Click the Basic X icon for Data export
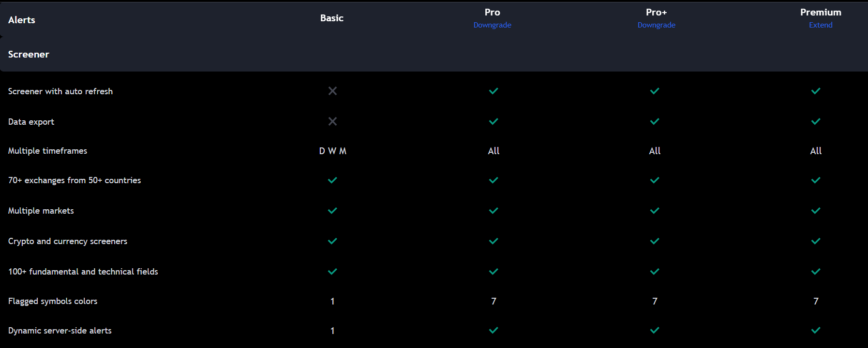This screenshot has height=348, width=868. pyautogui.click(x=332, y=121)
